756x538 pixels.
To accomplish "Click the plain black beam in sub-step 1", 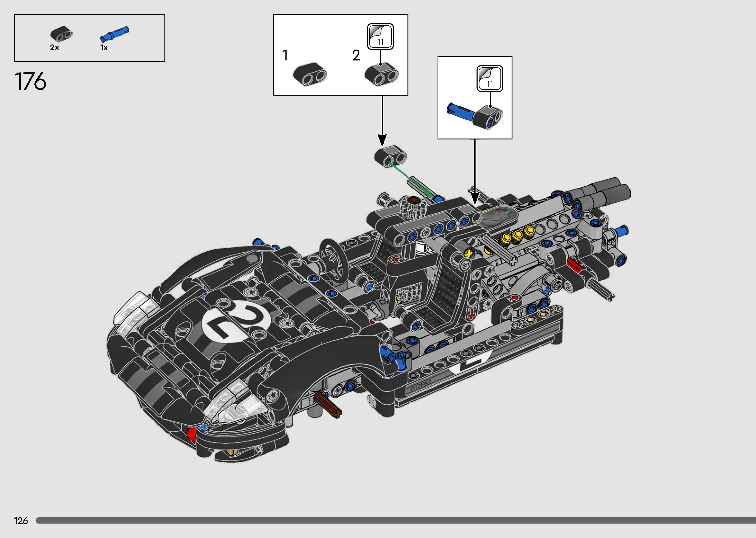I will [310, 74].
